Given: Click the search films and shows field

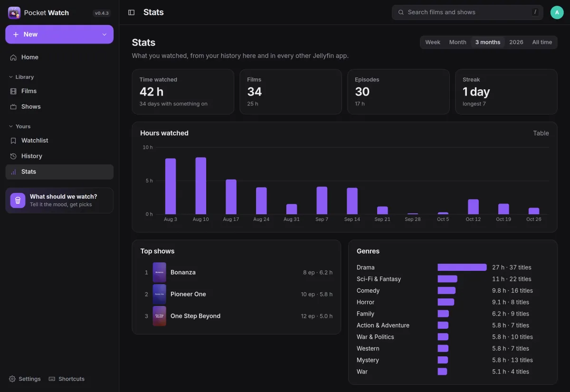Looking at the screenshot, I should point(467,12).
